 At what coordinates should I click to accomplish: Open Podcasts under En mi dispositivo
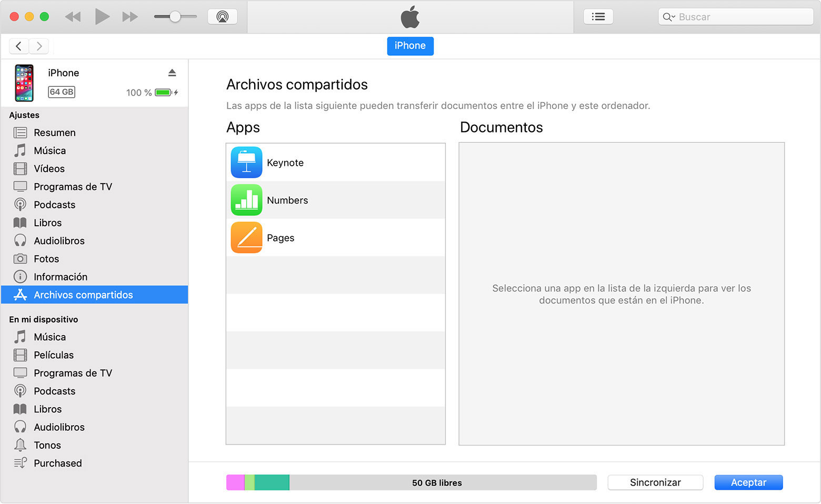point(95,391)
